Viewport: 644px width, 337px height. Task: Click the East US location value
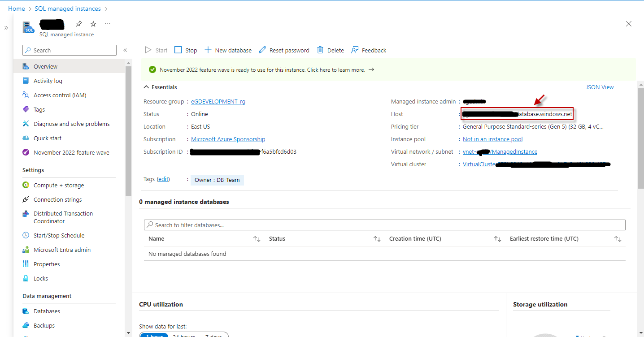200,126
